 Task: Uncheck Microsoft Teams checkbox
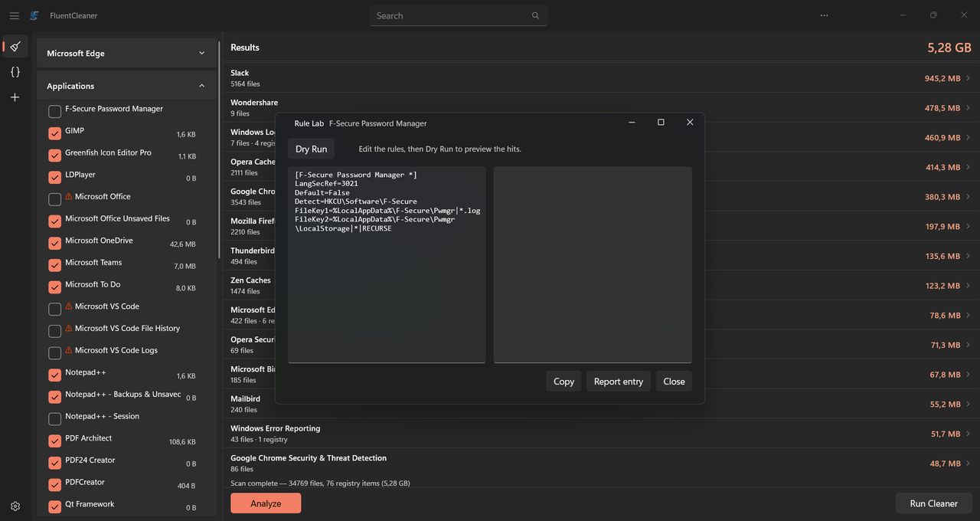(x=54, y=265)
